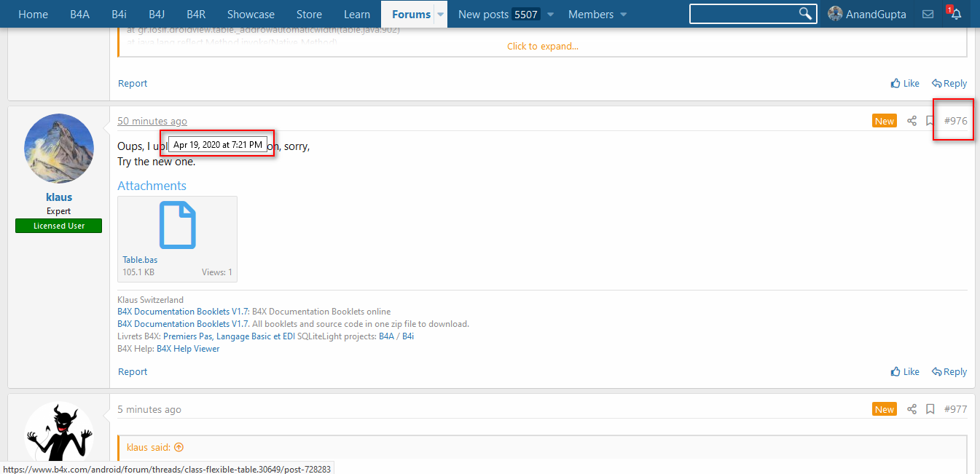Expand the New posts dropdown arrow
This screenshot has width=980, height=474.
[550, 15]
